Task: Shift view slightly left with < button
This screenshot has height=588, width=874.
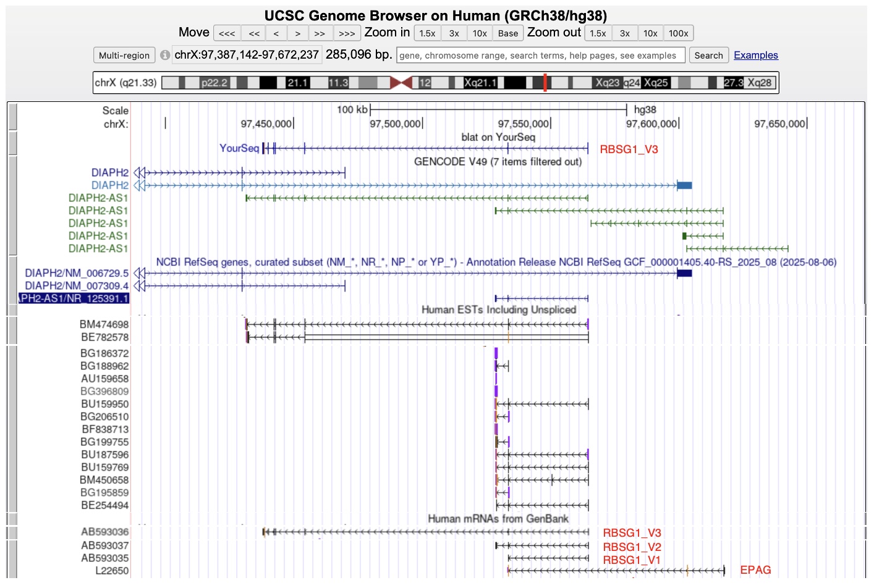Action: tap(276, 33)
